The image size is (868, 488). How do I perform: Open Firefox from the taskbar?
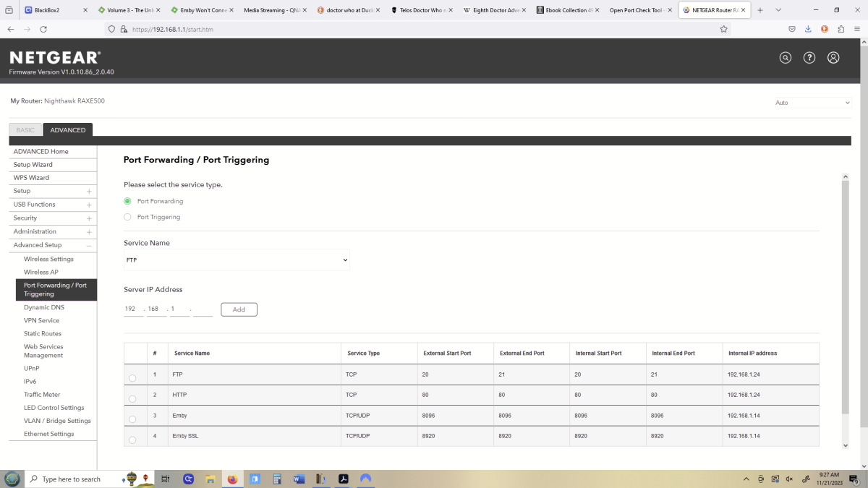232,479
